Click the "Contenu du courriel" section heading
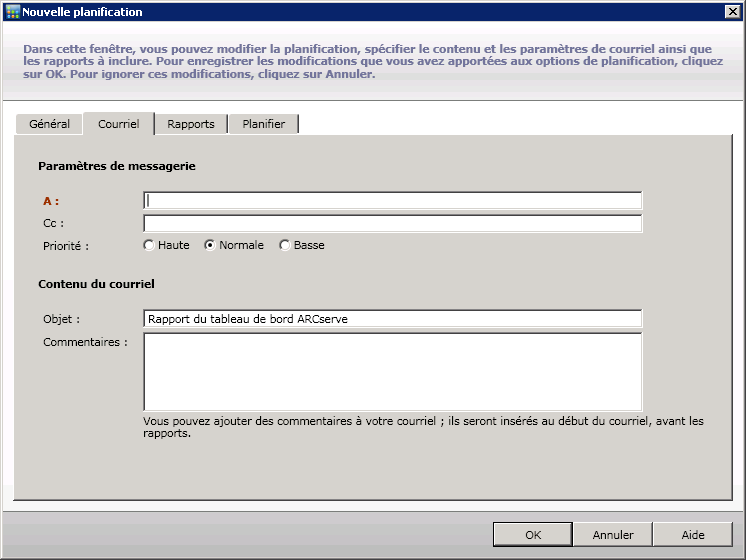 pos(96,284)
